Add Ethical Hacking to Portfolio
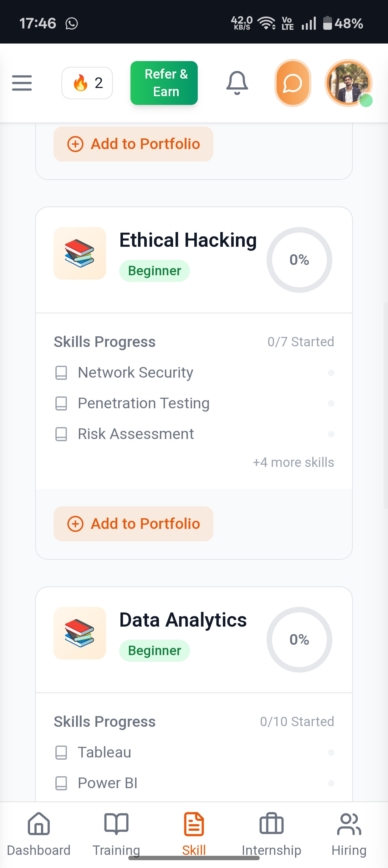388x868 pixels. (x=133, y=524)
